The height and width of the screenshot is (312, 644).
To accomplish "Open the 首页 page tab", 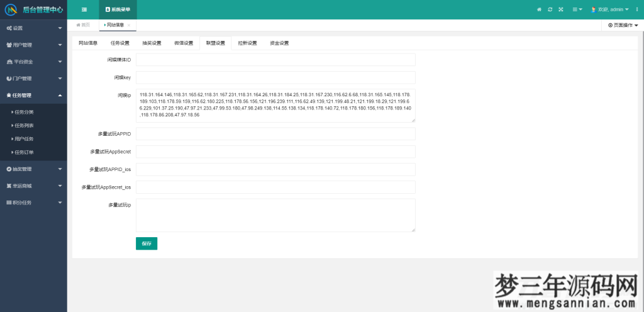I will [83, 25].
